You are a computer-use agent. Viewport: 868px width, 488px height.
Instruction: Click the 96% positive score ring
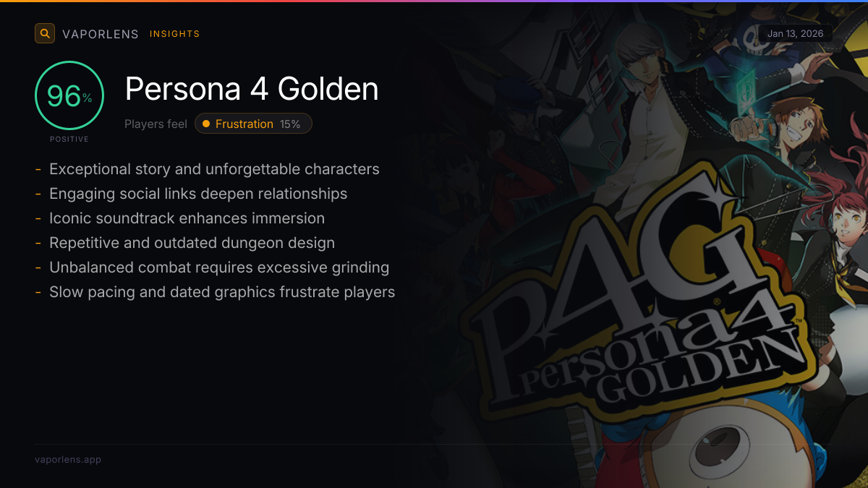coord(69,95)
